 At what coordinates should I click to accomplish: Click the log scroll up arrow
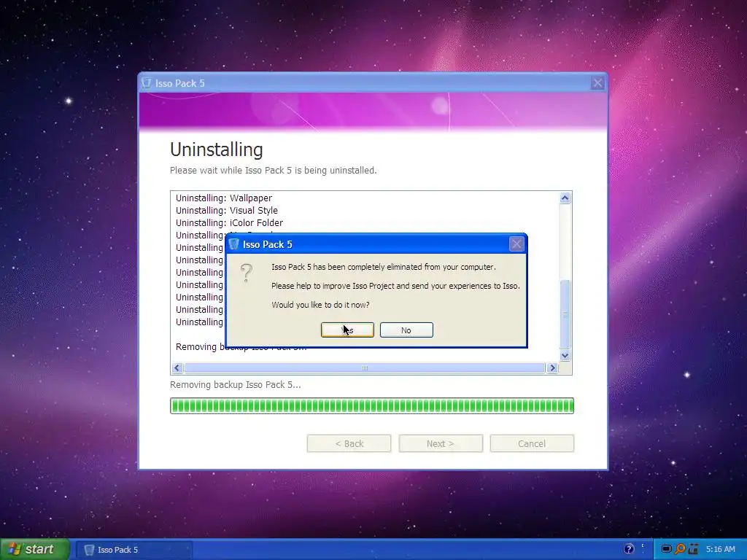(x=565, y=198)
